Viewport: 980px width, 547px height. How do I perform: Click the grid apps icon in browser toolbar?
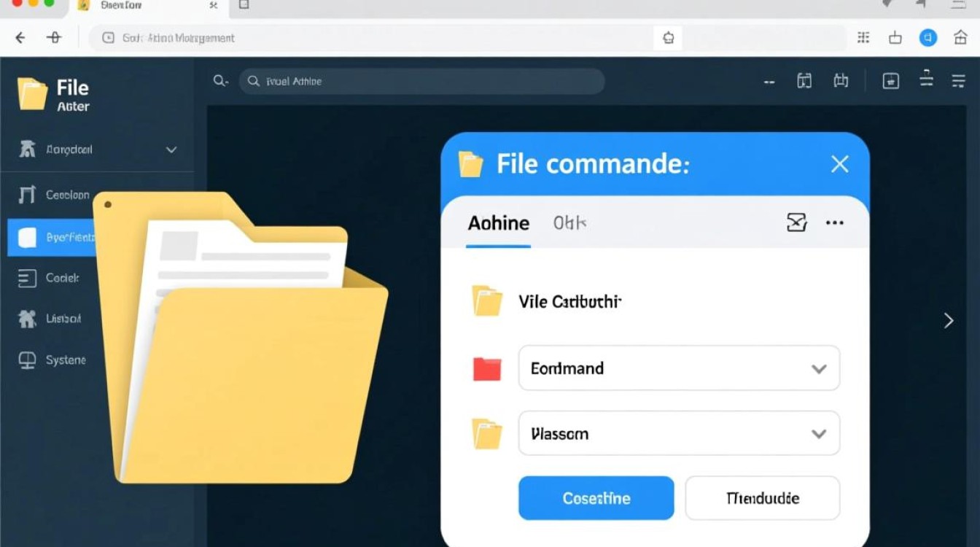click(x=863, y=38)
